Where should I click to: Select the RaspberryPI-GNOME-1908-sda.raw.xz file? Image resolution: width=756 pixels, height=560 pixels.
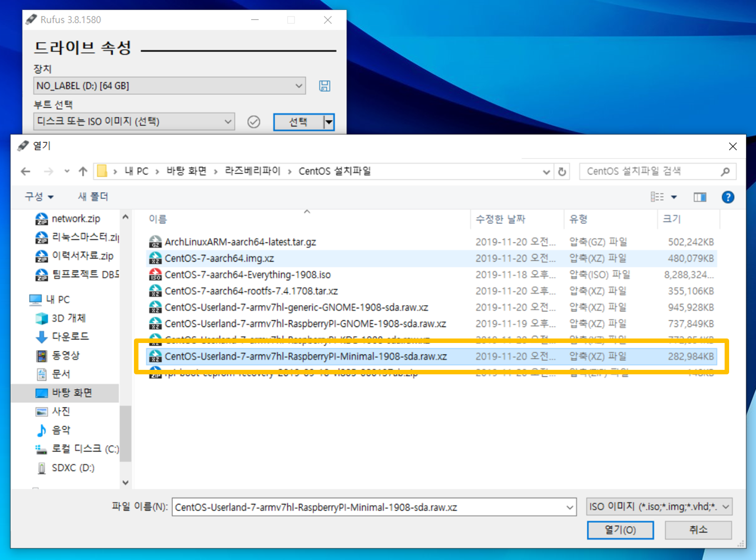point(432,324)
